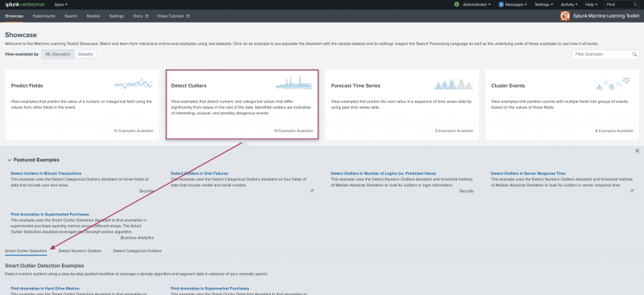Screen dimensions: 644x295
Task: Open the Administrator menu
Action: tap(477, 5)
